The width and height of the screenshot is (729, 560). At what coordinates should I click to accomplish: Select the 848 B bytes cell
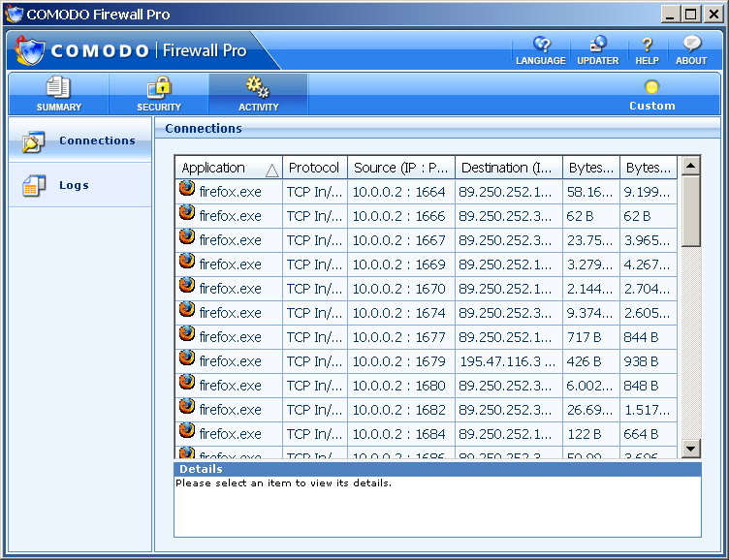pyautogui.click(x=649, y=386)
